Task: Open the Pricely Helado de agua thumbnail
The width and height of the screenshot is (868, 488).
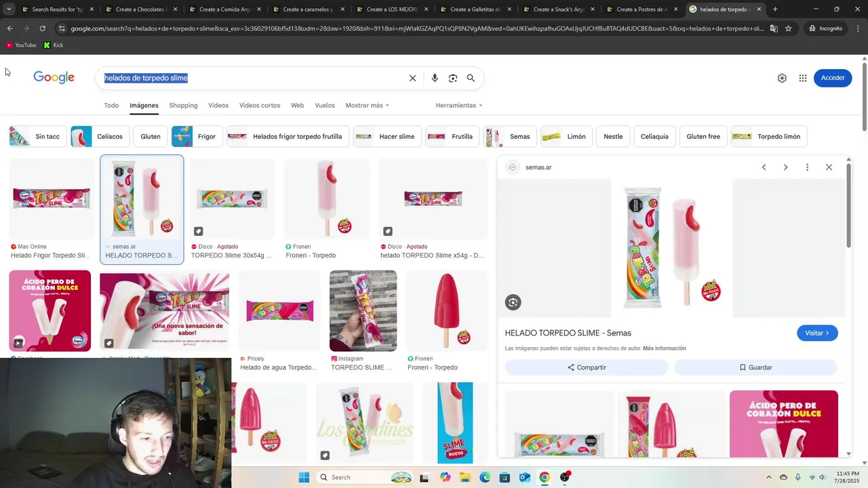Action: point(279,310)
